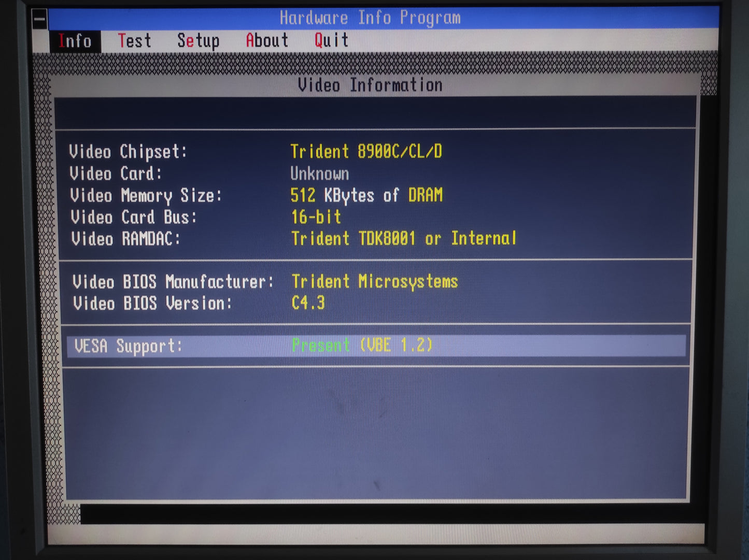749x560 pixels.
Task: Select the highlighted VESA Support label
Action: (x=128, y=346)
